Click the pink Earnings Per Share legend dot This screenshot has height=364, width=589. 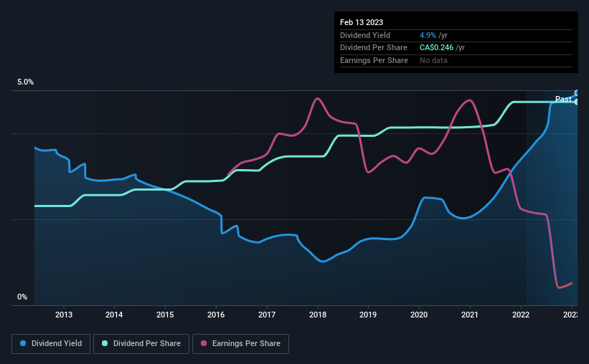[x=204, y=343]
